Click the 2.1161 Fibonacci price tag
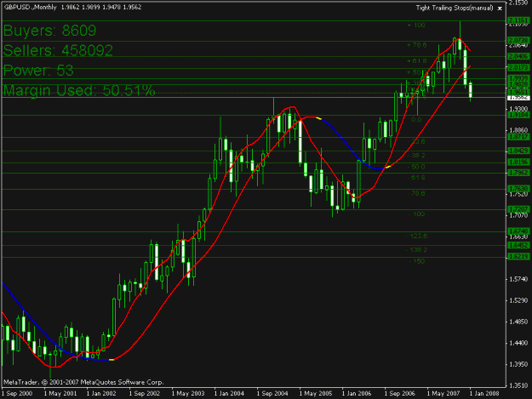This screenshot has width=532, height=399. (x=518, y=21)
